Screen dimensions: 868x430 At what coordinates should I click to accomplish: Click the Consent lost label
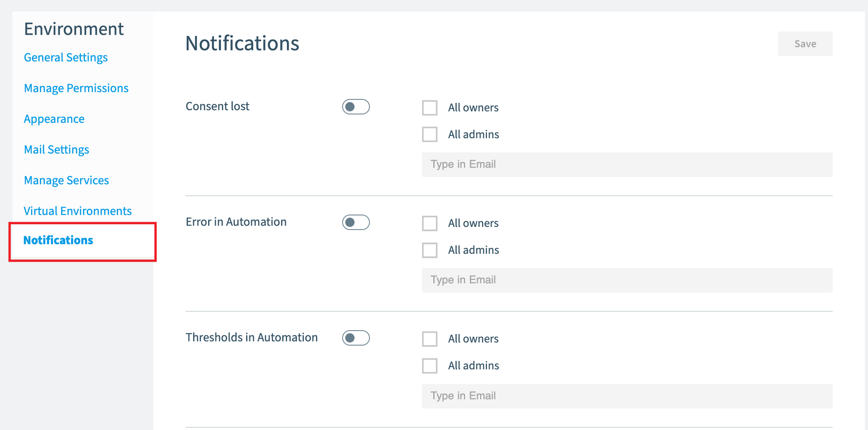pyautogui.click(x=217, y=106)
